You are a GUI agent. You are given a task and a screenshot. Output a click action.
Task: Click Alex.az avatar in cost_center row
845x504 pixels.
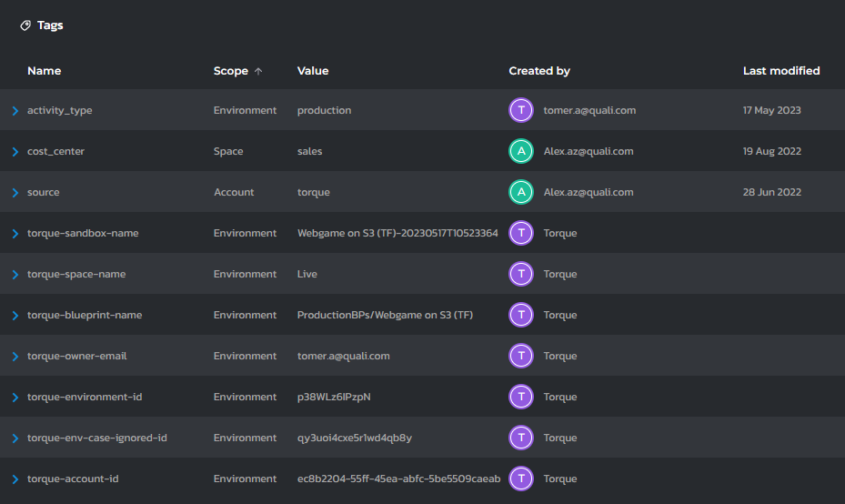520,151
